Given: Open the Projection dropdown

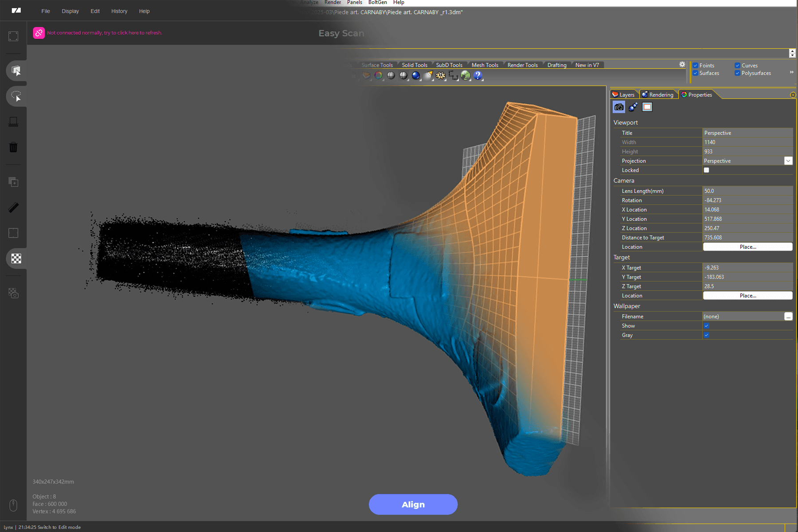Looking at the screenshot, I should point(788,161).
